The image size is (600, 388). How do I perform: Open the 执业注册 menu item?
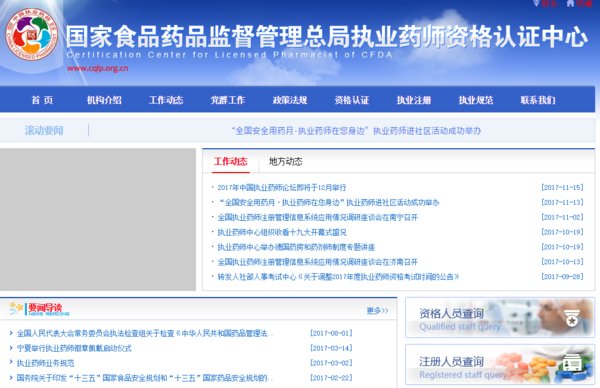click(x=414, y=100)
